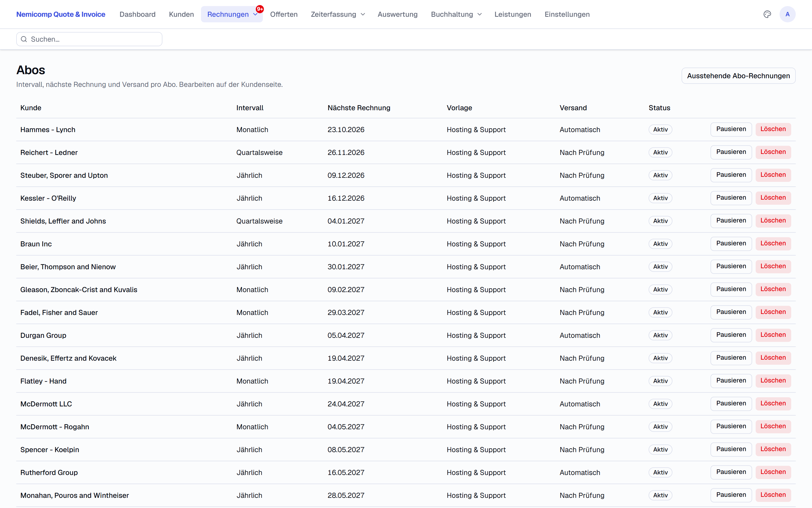Delete the Monahan, Pouros and Wintheiser subscription

click(x=773, y=495)
